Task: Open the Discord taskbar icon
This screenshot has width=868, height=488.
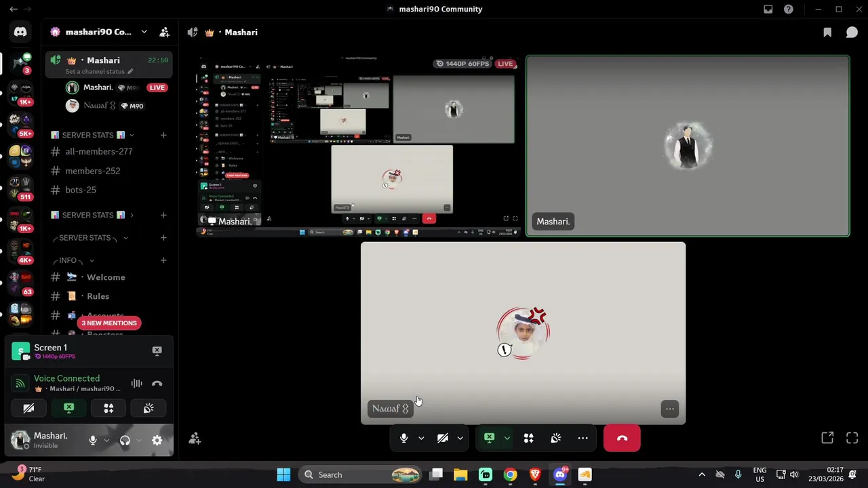Action: point(560,474)
